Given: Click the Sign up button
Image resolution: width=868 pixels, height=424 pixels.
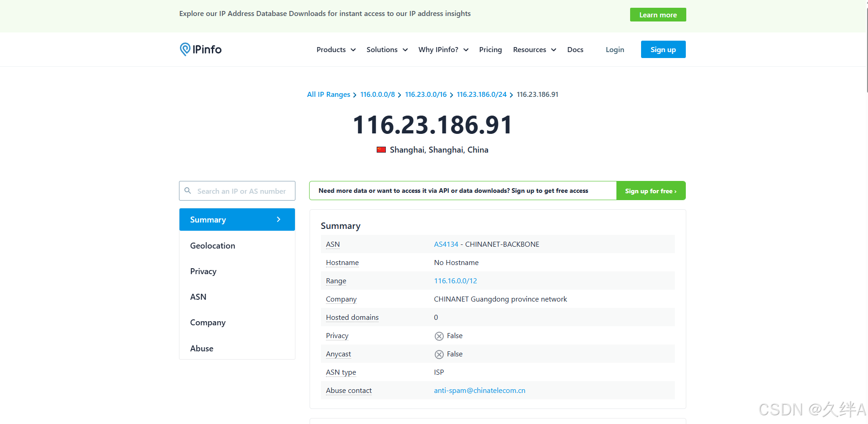Looking at the screenshot, I should (x=663, y=49).
